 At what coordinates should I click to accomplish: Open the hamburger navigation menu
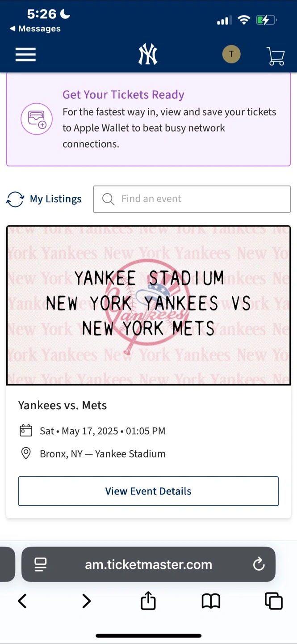[x=25, y=55]
